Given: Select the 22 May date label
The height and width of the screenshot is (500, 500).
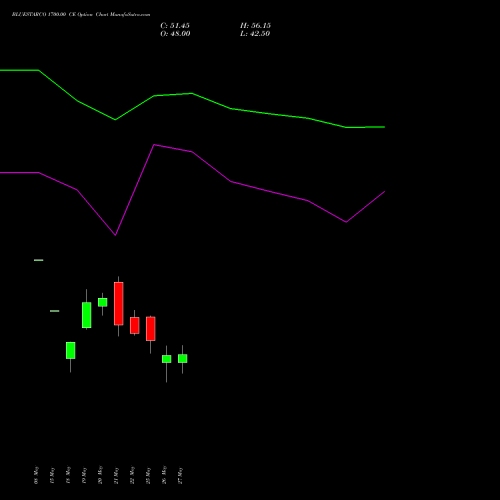Looking at the screenshot, I should coord(132,475).
